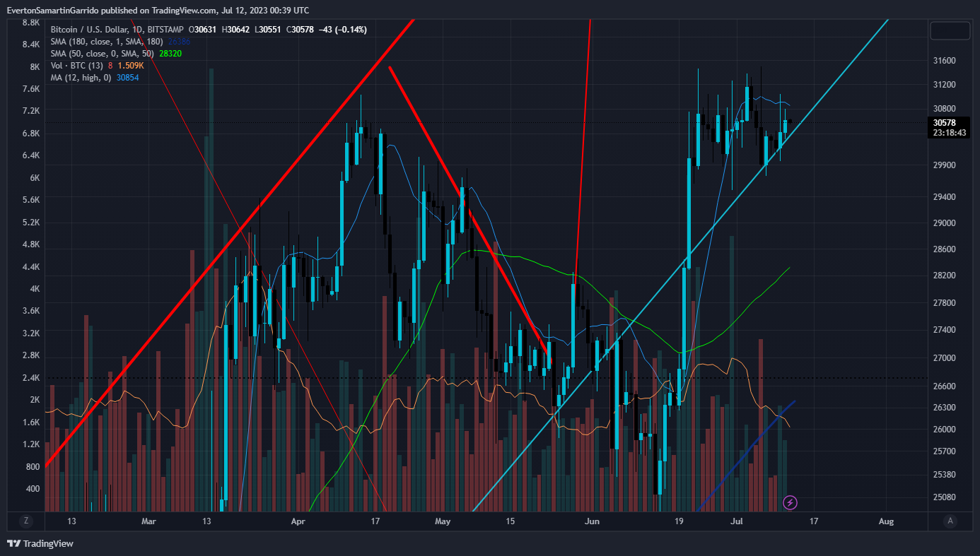Select the Vol · BTC indicator legend
The height and width of the screenshot is (556, 980).
click(x=77, y=66)
